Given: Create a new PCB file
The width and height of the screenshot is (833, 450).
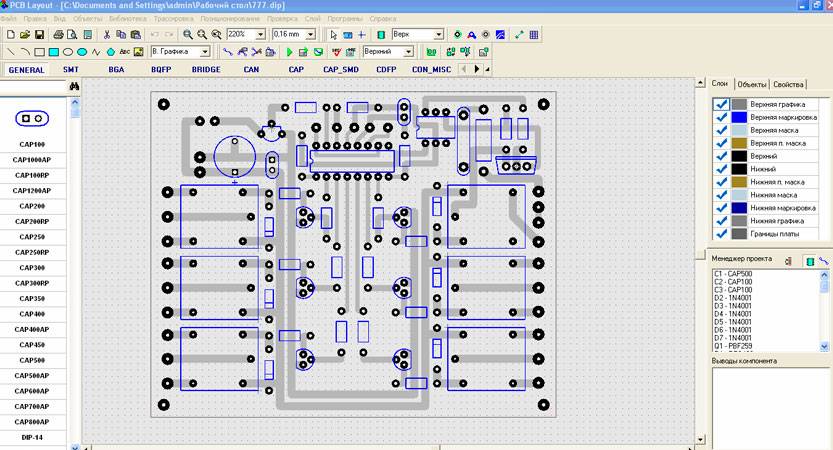Looking at the screenshot, I should [x=11, y=35].
